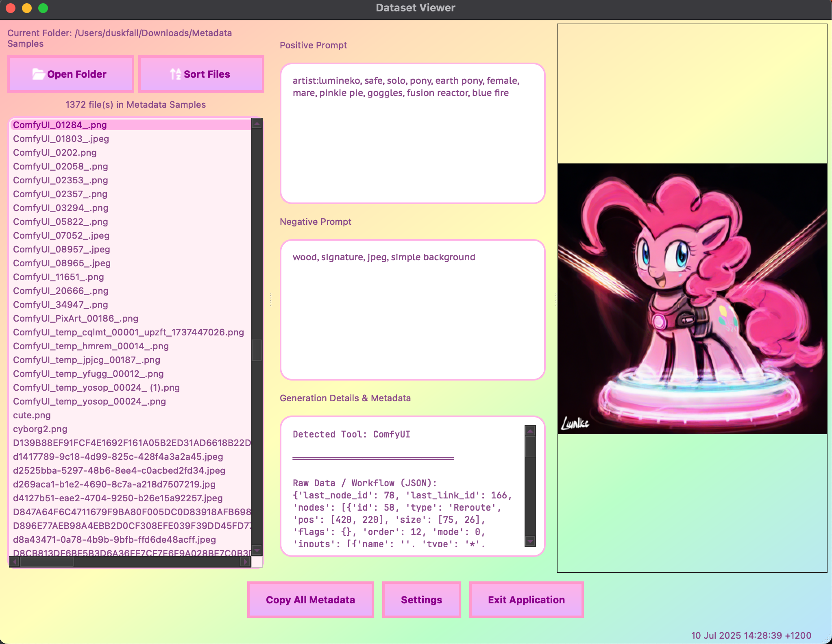
Task: Click the sort arrows icon on Sort Files
Action: point(175,74)
